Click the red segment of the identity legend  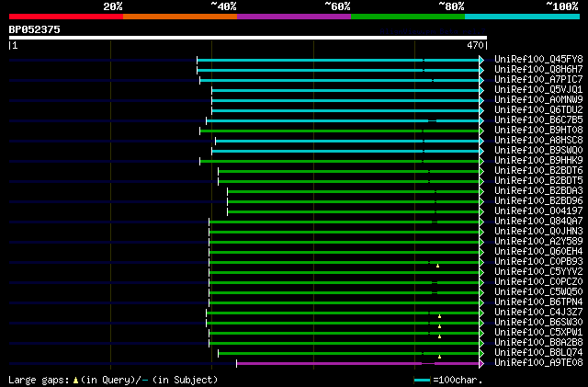click(x=66, y=17)
